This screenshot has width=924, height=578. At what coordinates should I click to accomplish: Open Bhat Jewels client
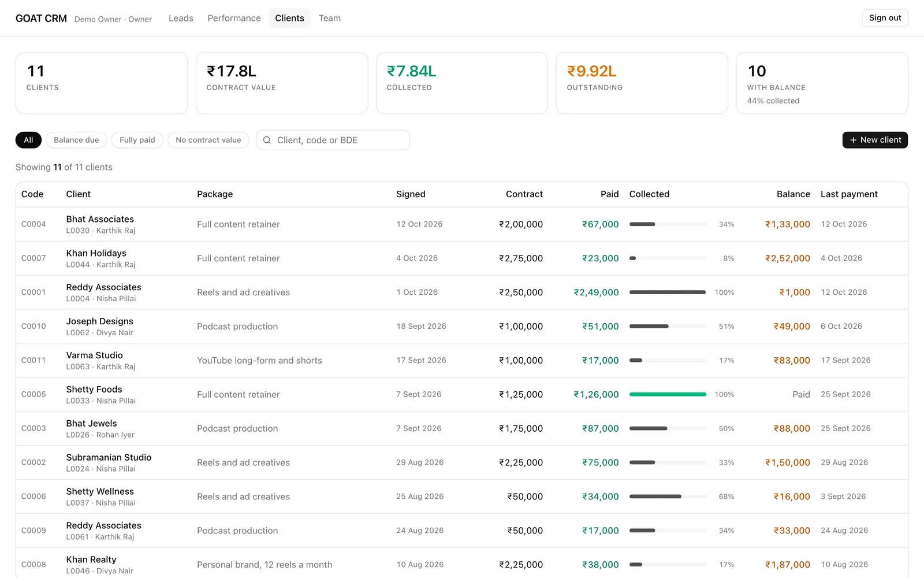coord(91,424)
